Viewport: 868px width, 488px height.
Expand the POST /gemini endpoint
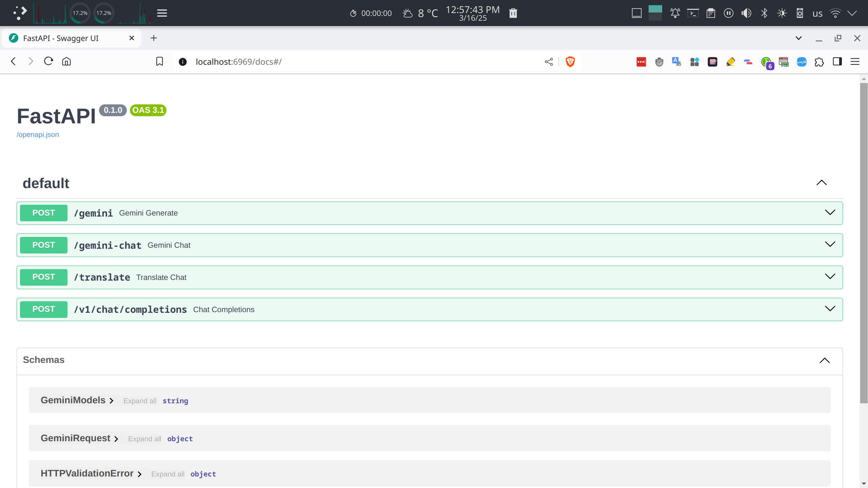click(831, 212)
